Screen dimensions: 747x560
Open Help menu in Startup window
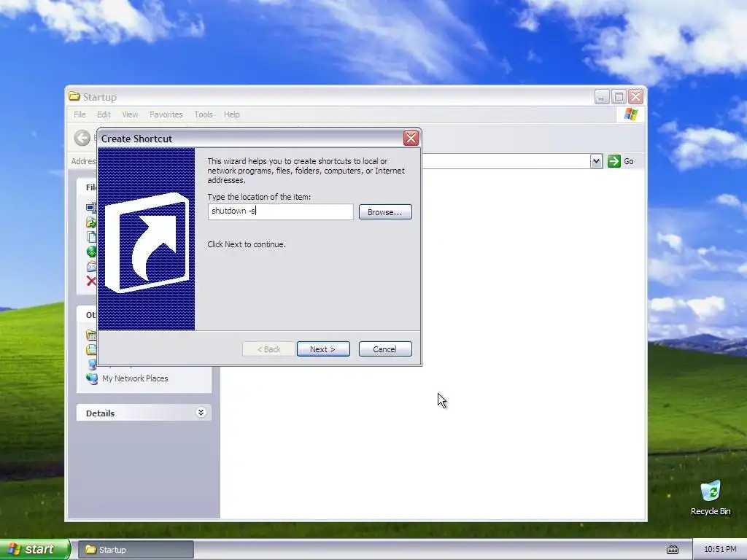231,114
